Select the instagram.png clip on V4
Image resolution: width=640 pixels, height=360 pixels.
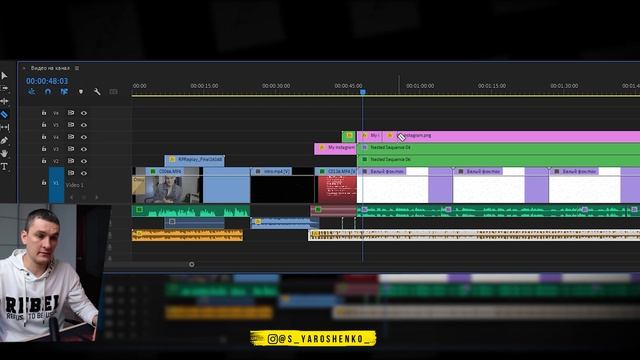tap(510, 136)
